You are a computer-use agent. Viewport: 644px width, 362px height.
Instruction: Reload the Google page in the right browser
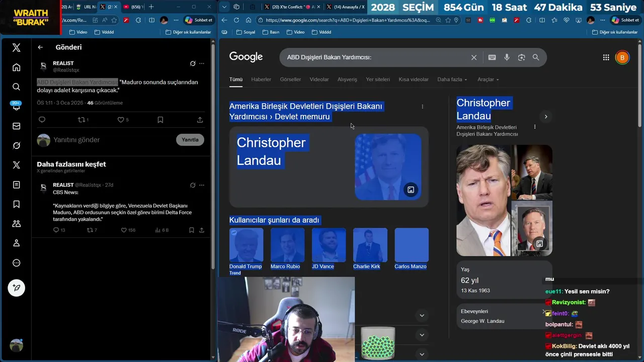236,20
